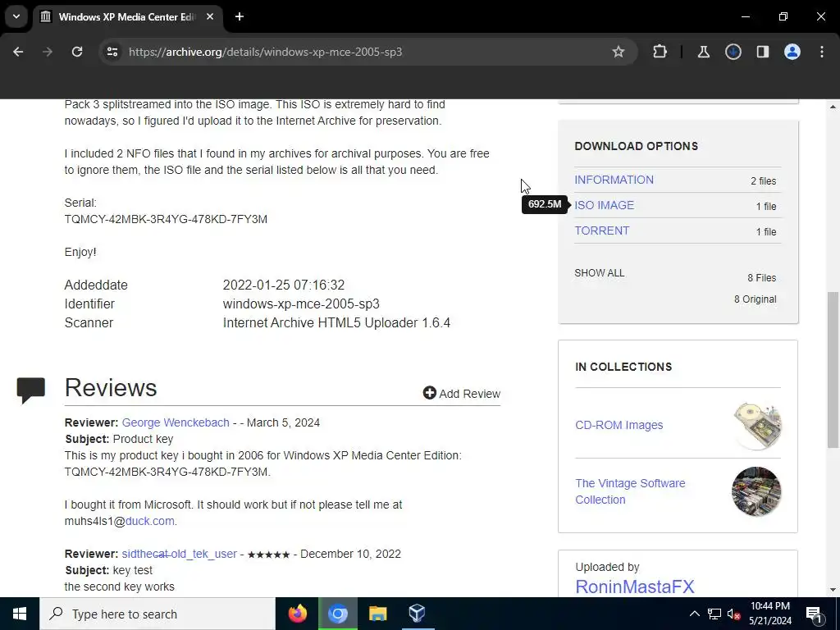Image resolution: width=840 pixels, height=630 pixels.
Task: Show hidden system tray icons
Action: [x=694, y=614]
